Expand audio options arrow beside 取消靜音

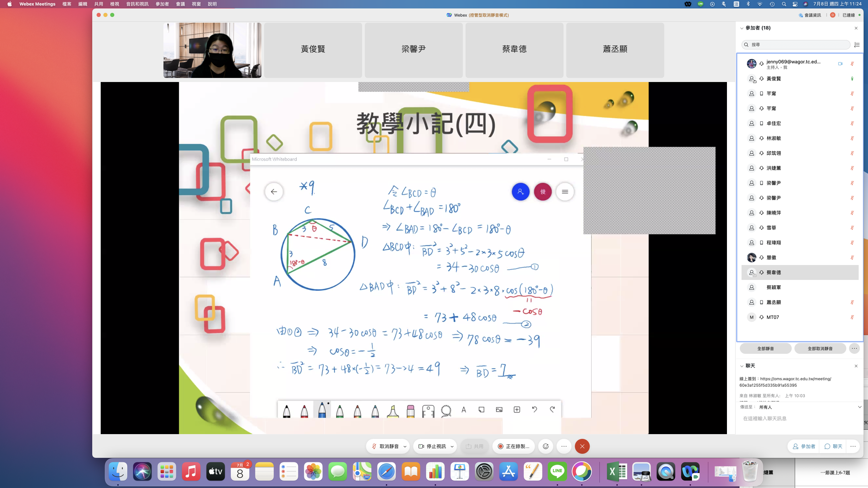(405, 447)
